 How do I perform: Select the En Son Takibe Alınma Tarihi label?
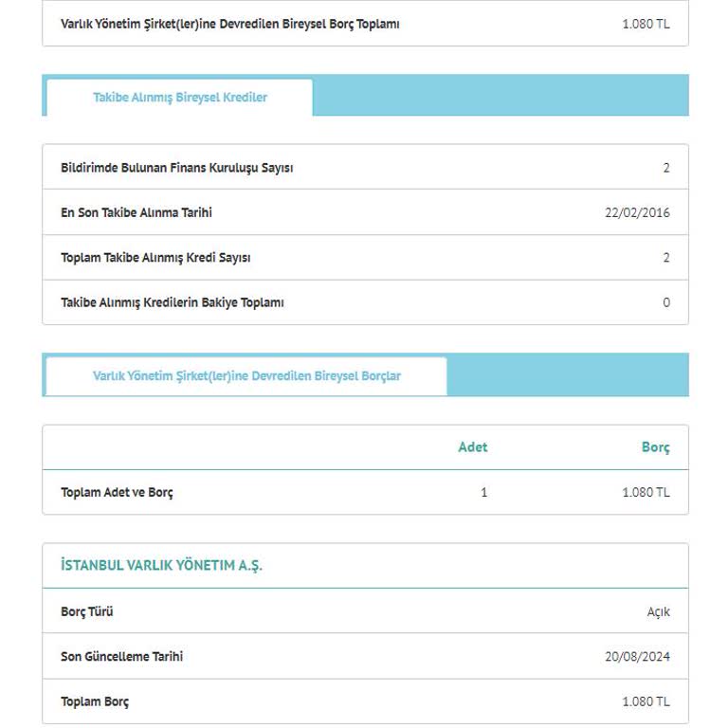point(136,213)
